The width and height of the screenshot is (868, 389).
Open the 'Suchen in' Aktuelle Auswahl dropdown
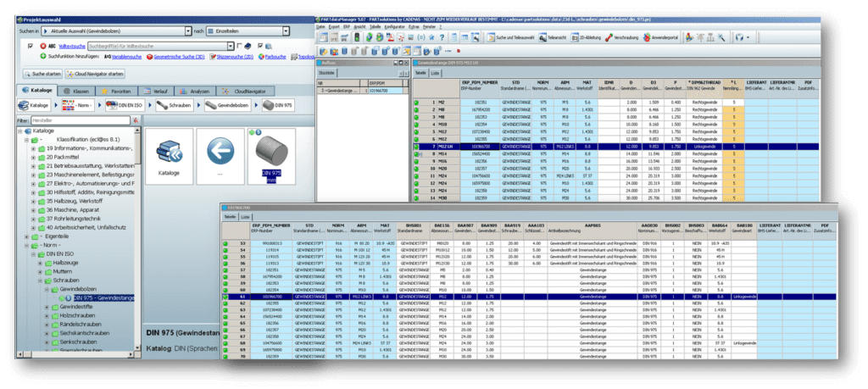pos(188,31)
